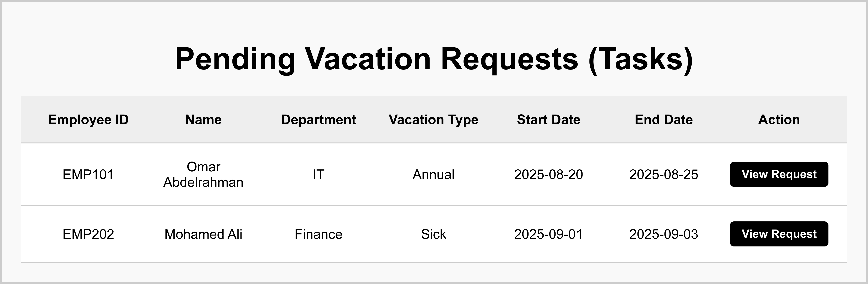Click the Employee ID column header
The image size is (868, 284).
pos(88,120)
